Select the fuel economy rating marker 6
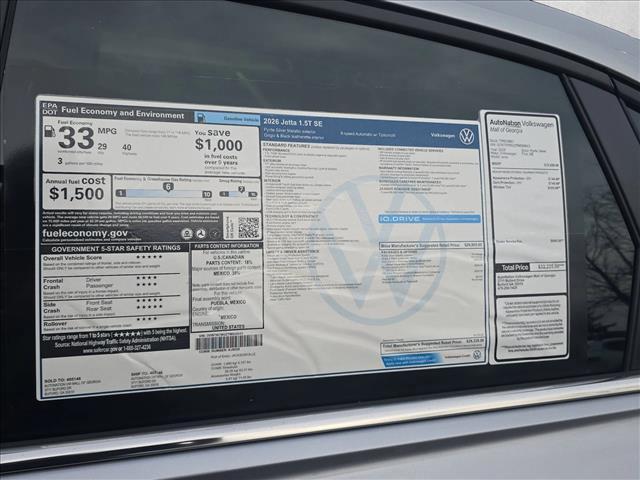This screenshot has height=480, width=640. coord(168,187)
